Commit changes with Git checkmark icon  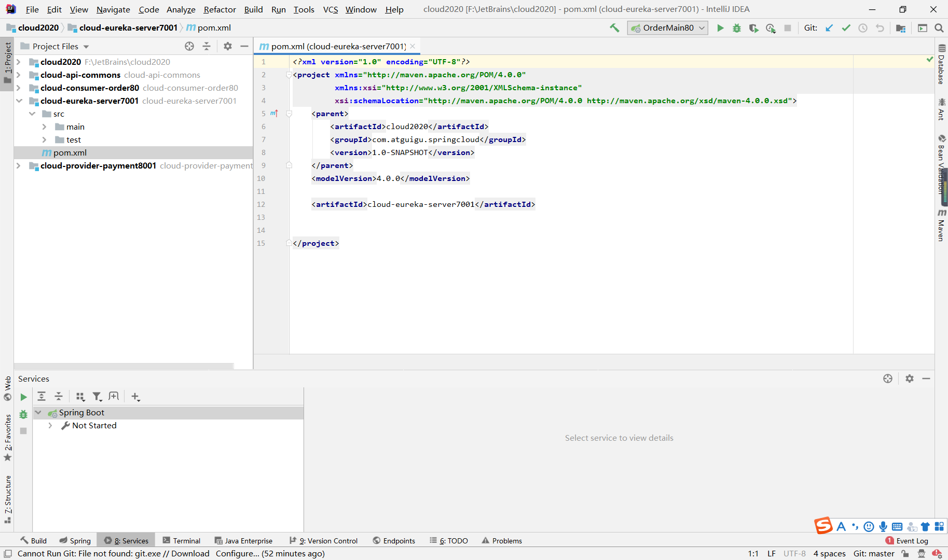tap(846, 28)
